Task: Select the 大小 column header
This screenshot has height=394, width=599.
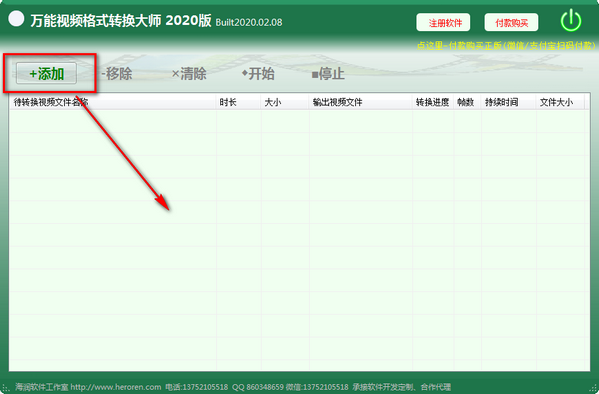Action: pos(285,102)
